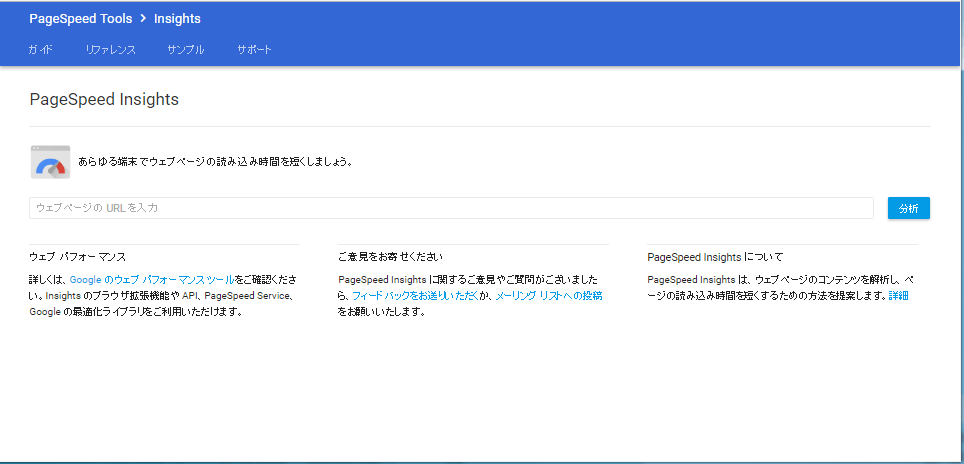The height and width of the screenshot is (464, 964).
Task: Click the PageSpeed Insights page heading
Action: (104, 100)
